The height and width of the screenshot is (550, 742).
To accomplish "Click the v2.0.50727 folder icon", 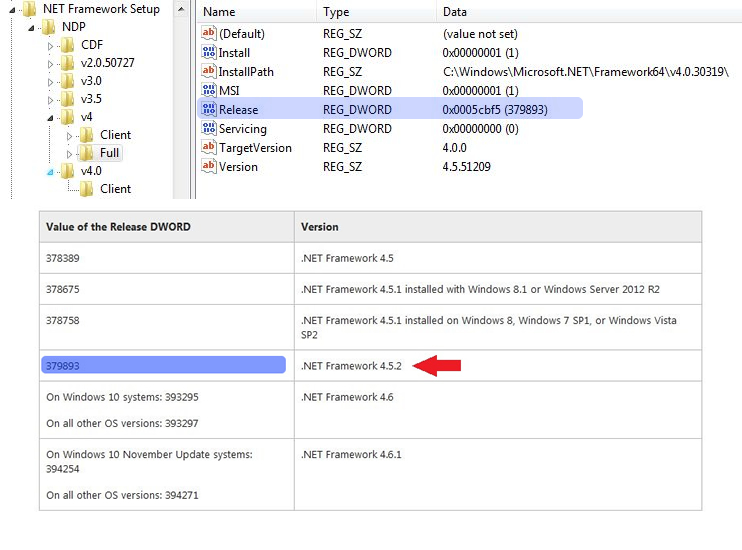I will click(x=67, y=63).
